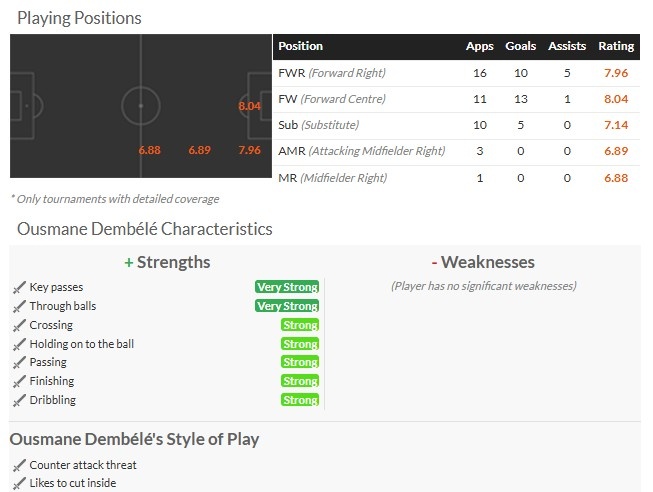Click the sword icon beside Crossing

pos(18,325)
